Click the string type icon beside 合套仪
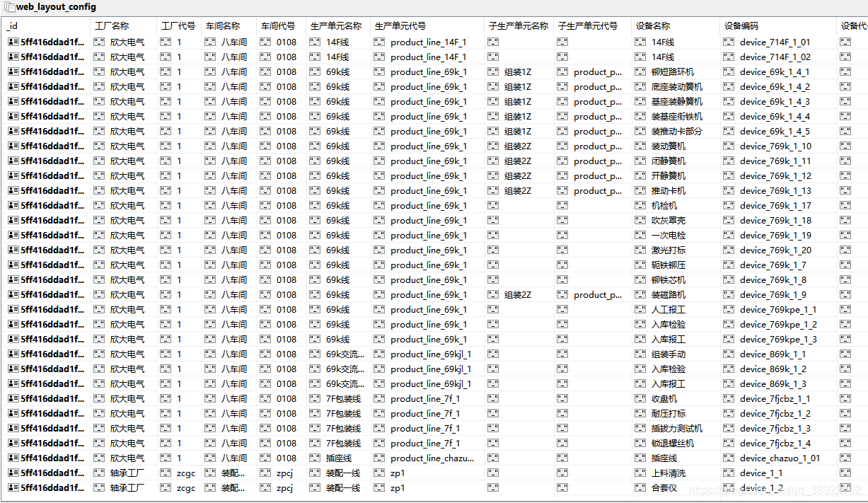Screen dimensions: 868x503 [x=640, y=488]
